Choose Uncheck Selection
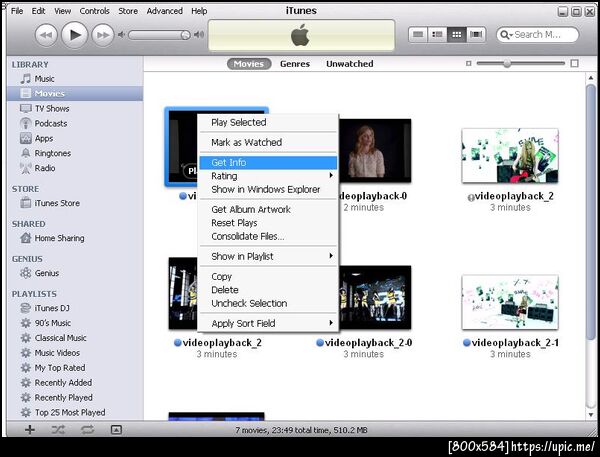This screenshot has height=457, width=600. pos(268,303)
